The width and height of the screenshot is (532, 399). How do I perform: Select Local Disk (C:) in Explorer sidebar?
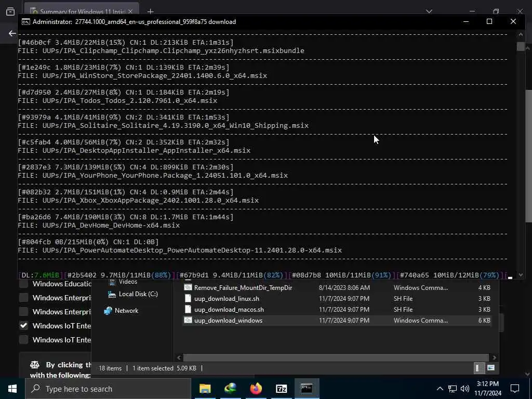(133, 294)
